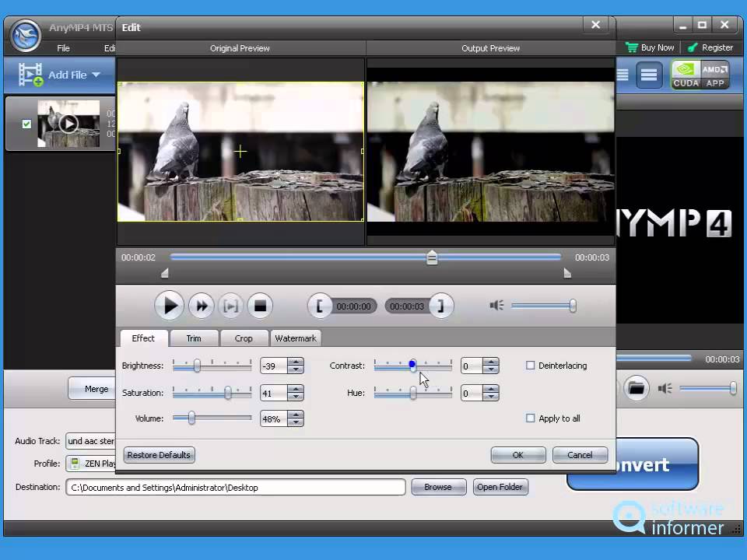Open snapshot folder icon in main window
Screen dimensions: 747x560
(x=637, y=389)
